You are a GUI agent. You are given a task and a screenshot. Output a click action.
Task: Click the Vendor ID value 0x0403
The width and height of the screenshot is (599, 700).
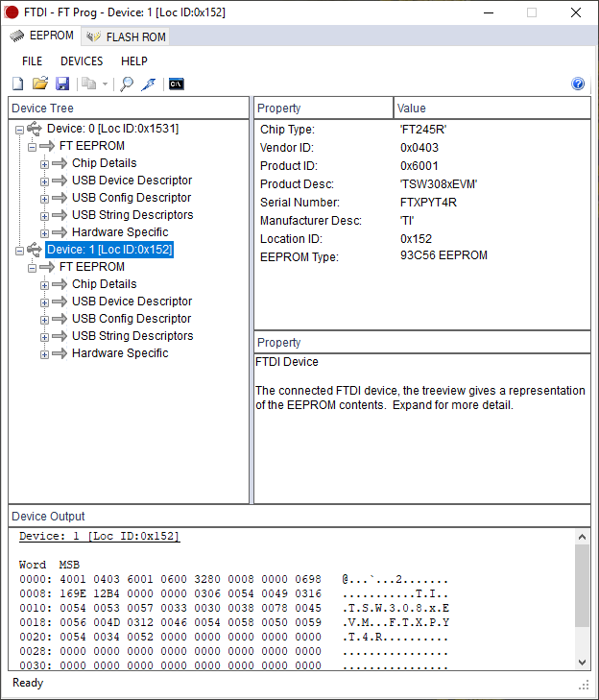point(419,148)
